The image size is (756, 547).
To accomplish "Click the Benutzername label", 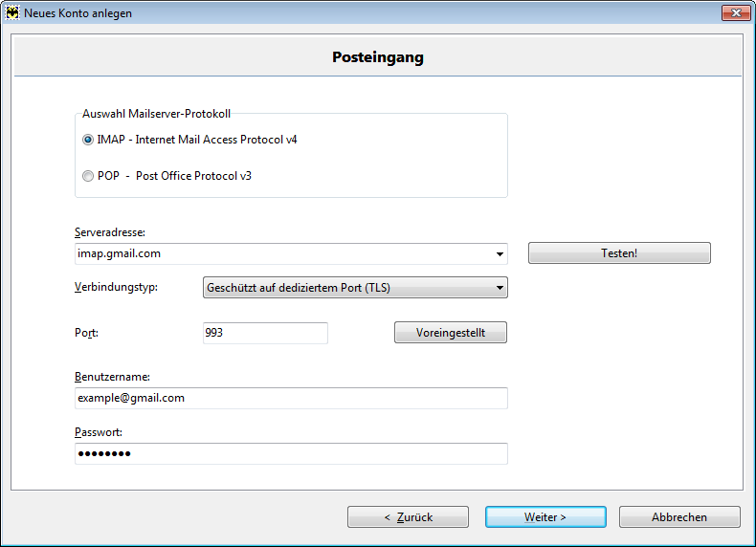I will click(x=112, y=377).
